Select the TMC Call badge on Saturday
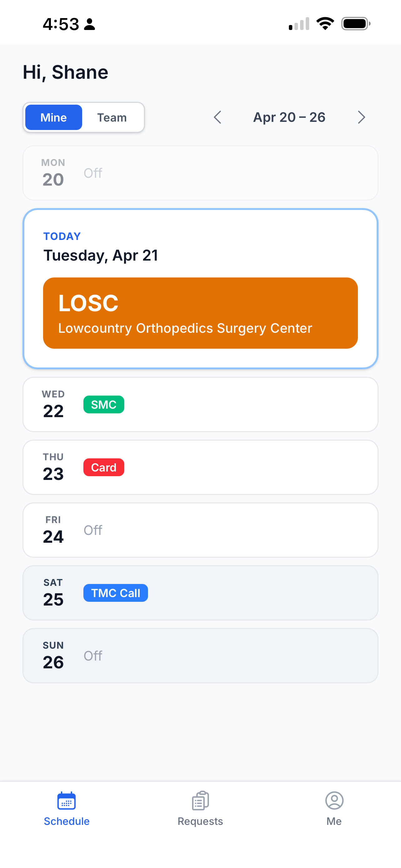The width and height of the screenshot is (401, 868). coord(115,593)
